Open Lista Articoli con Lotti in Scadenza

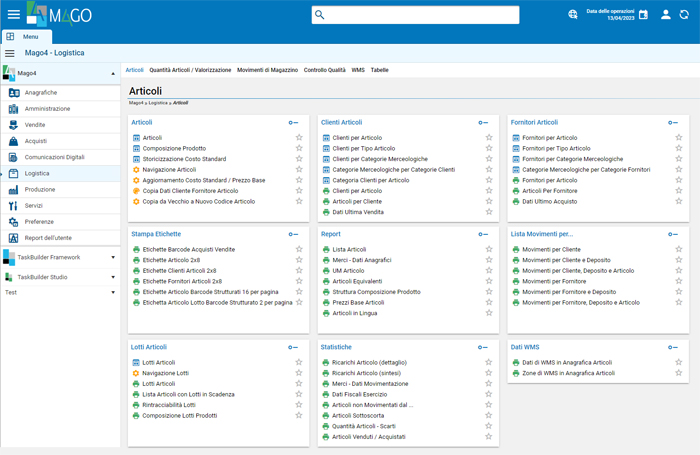click(x=188, y=394)
